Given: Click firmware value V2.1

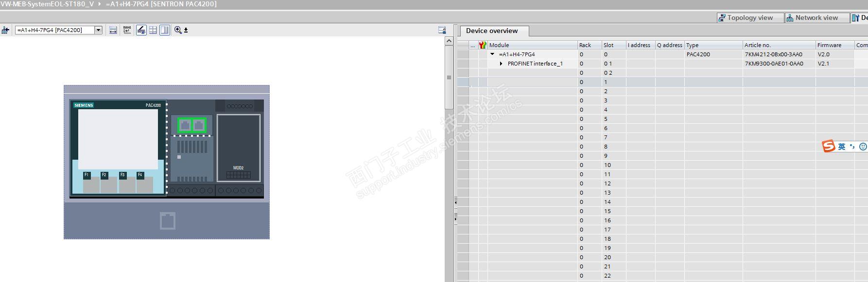Looking at the screenshot, I should pos(823,64).
